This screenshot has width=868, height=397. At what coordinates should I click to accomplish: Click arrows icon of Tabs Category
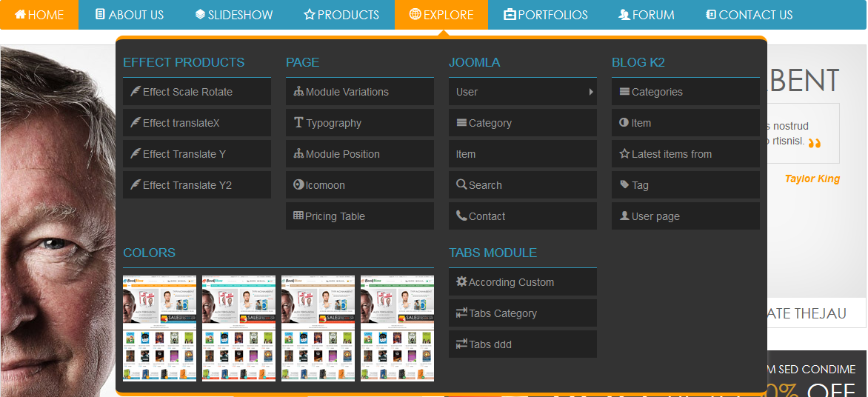pos(461,313)
